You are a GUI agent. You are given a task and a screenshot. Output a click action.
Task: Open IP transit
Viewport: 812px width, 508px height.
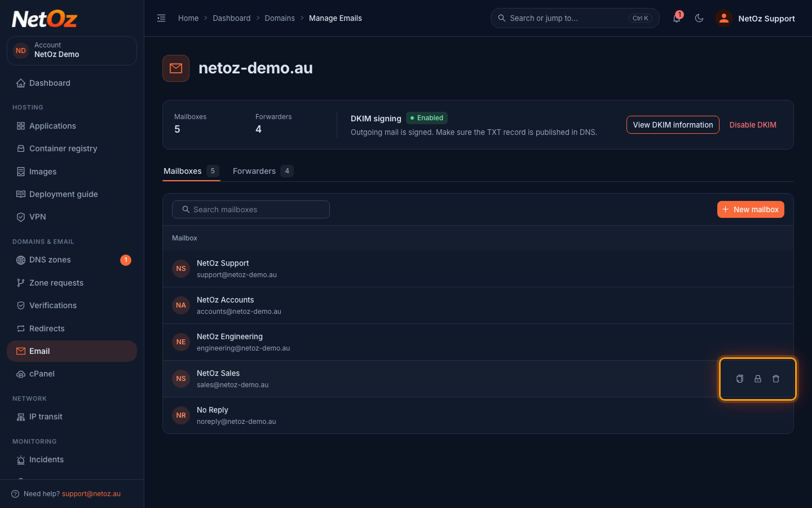click(x=72, y=417)
